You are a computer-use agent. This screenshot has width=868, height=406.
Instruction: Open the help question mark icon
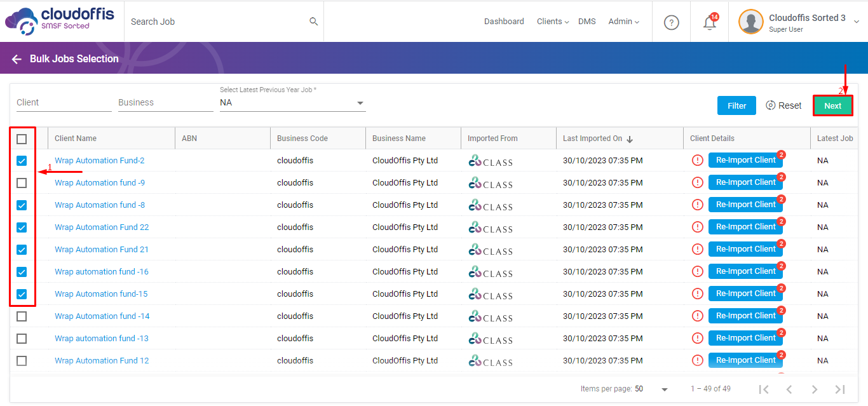672,22
